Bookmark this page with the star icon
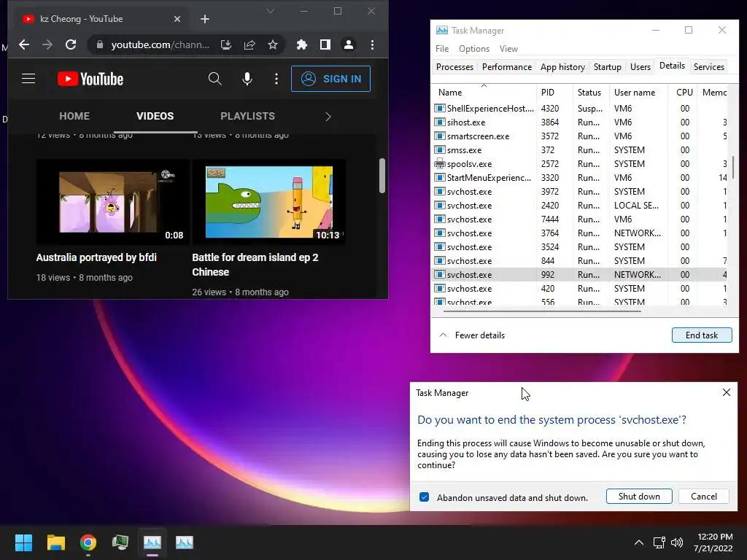747x560 pixels. [273, 44]
